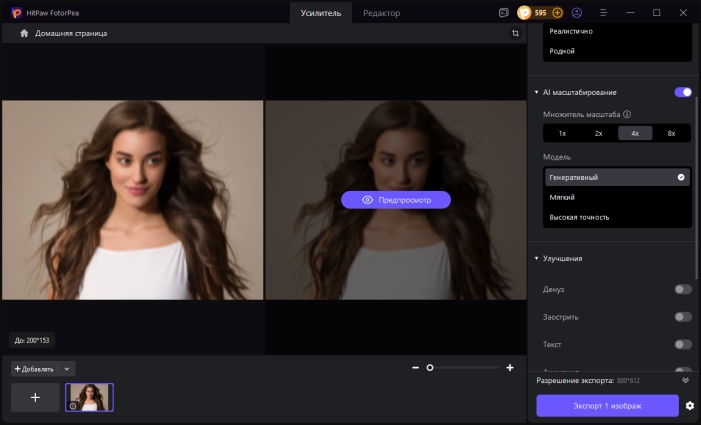Expand export resolution double chevron
Viewport: 701px width, 425px height.
coord(685,380)
